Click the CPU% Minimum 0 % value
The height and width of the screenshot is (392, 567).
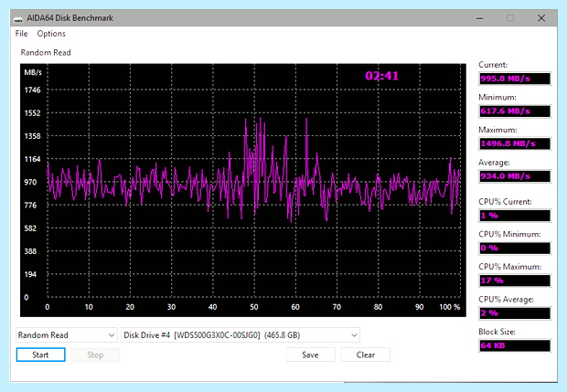(515, 248)
